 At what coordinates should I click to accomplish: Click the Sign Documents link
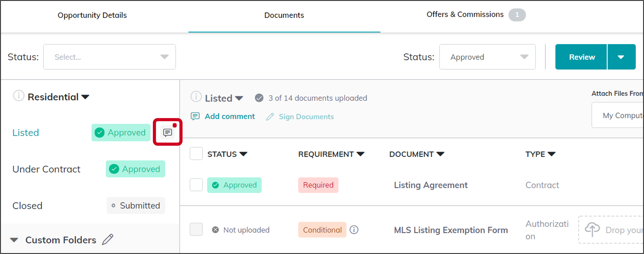pos(306,117)
